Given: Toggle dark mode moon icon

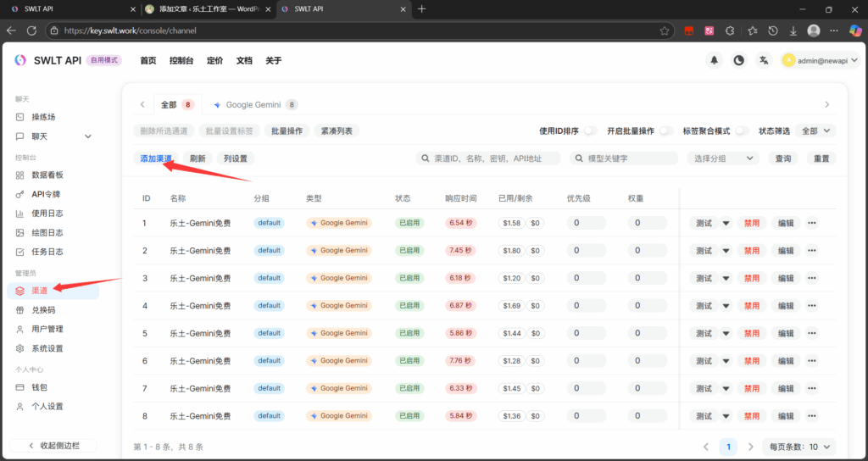Looking at the screenshot, I should tap(739, 60).
